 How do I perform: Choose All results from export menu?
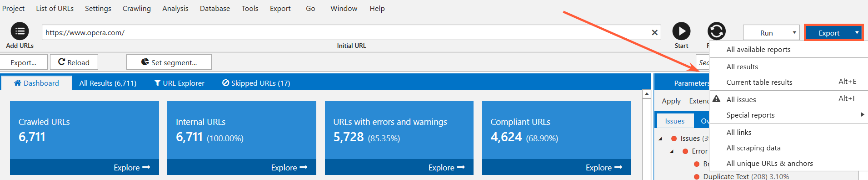[742, 67]
